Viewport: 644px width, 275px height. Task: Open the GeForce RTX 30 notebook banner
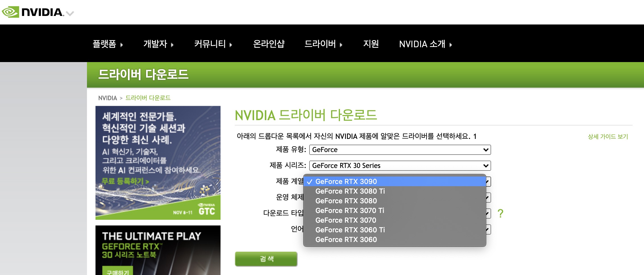(158, 250)
